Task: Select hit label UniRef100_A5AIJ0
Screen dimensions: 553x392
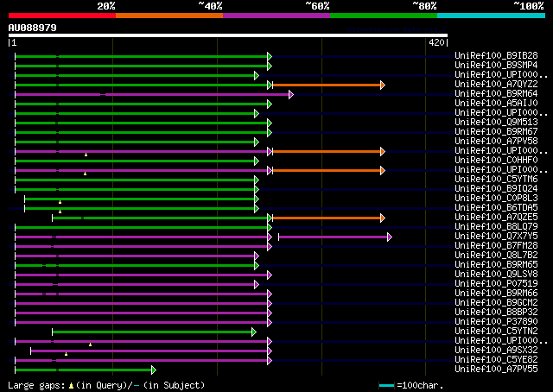Action: click(x=496, y=103)
